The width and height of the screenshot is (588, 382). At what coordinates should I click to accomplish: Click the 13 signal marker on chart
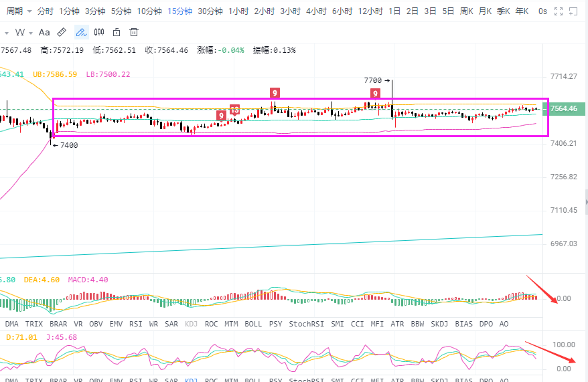(x=235, y=110)
